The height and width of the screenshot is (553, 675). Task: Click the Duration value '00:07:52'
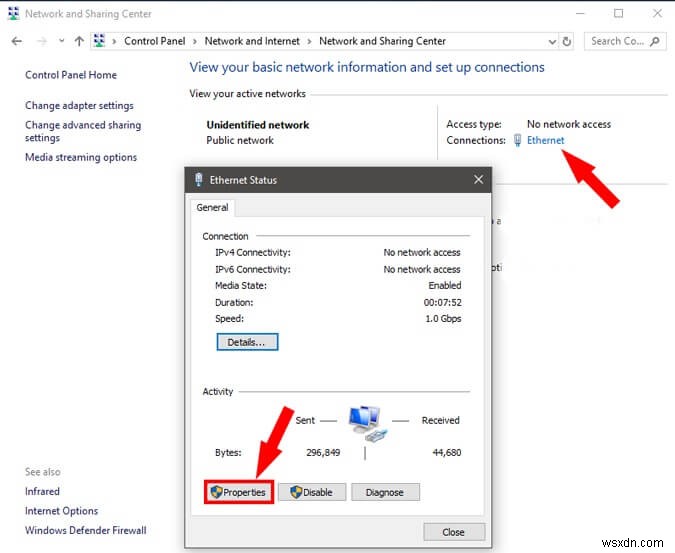[443, 303]
